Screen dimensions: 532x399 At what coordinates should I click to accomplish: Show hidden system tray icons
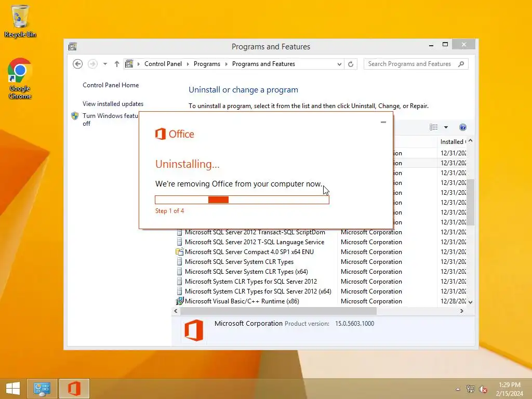[458, 389]
